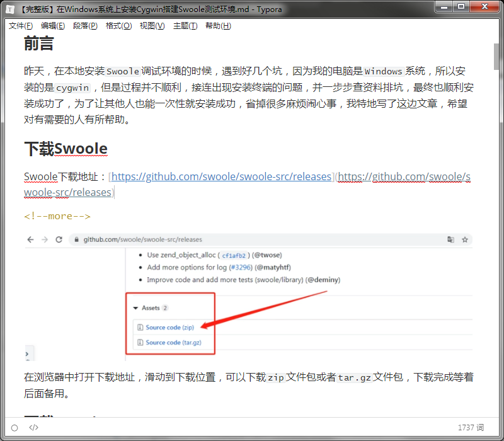This screenshot has height=441, width=504.
Task: Click the Typora app icon in title bar
Action: coord(10,9)
